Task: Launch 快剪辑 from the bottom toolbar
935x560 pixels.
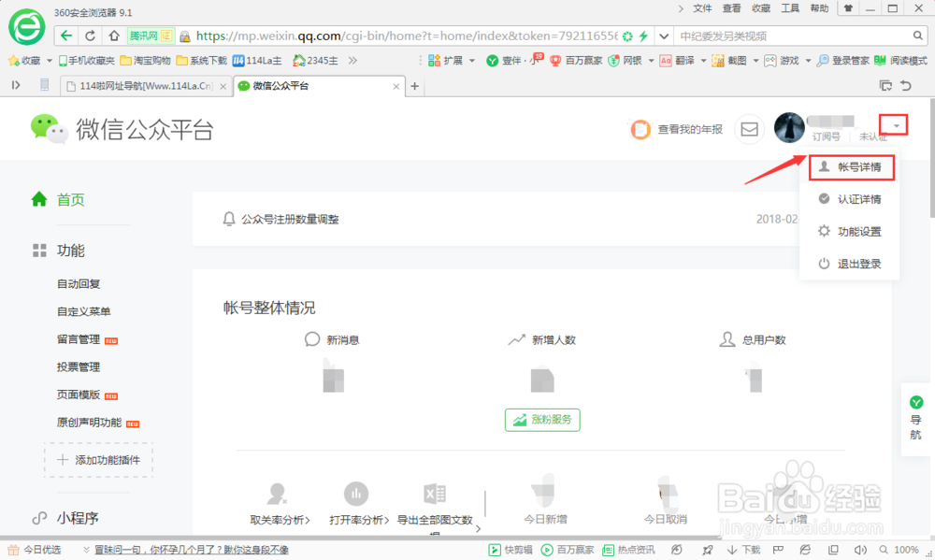Action: pyautogui.click(x=510, y=550)
